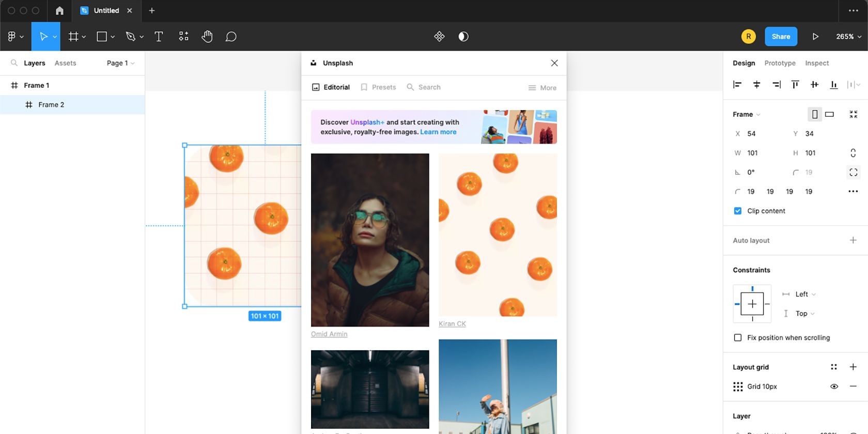Toggle independent corners button
The width and height of the screenshot is (868, 434).
[x=853, y=172]
